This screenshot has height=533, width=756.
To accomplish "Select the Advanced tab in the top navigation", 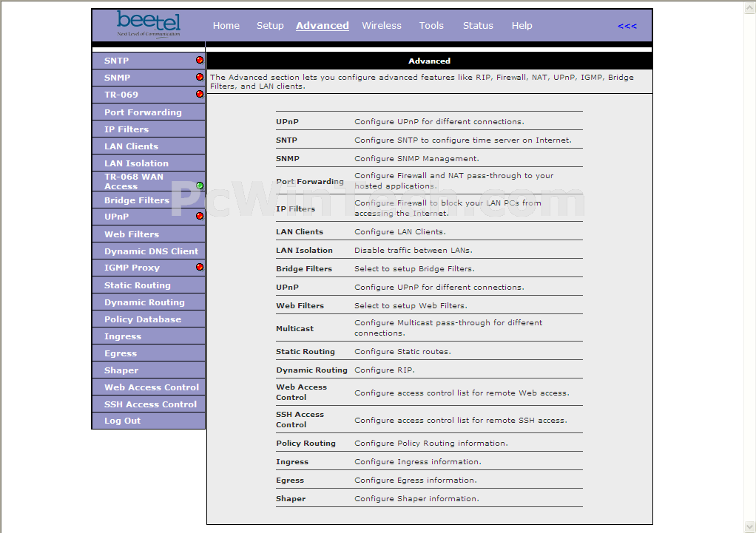I will [x=322, y=26].
